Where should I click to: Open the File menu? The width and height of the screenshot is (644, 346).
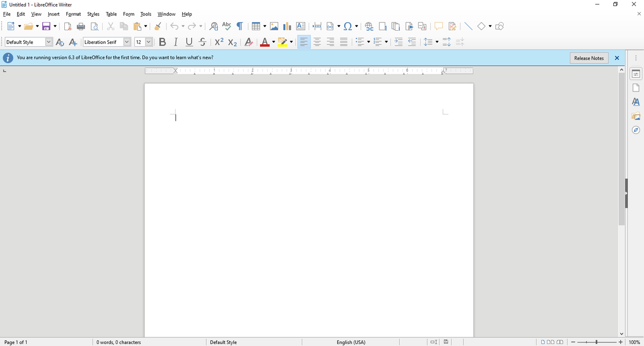7,14
